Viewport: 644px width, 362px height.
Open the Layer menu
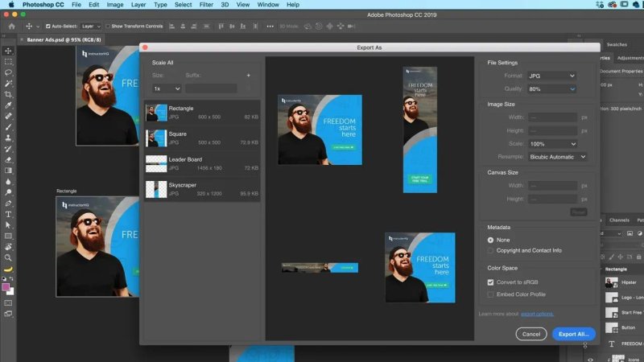[x=138, y=5]
